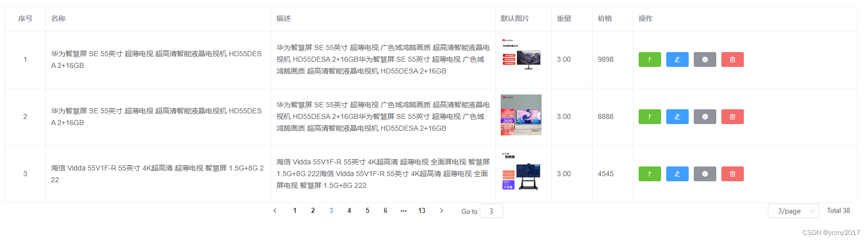Click the blue edit button in row 1
Screen dimensions: 868x241
point(677,60)
